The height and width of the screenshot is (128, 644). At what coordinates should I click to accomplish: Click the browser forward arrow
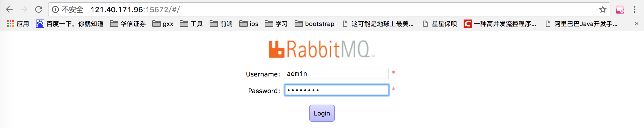24,9
